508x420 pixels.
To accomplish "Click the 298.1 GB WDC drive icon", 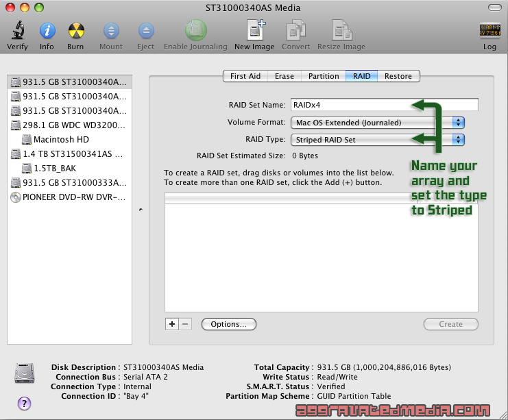I will point(16,125).
